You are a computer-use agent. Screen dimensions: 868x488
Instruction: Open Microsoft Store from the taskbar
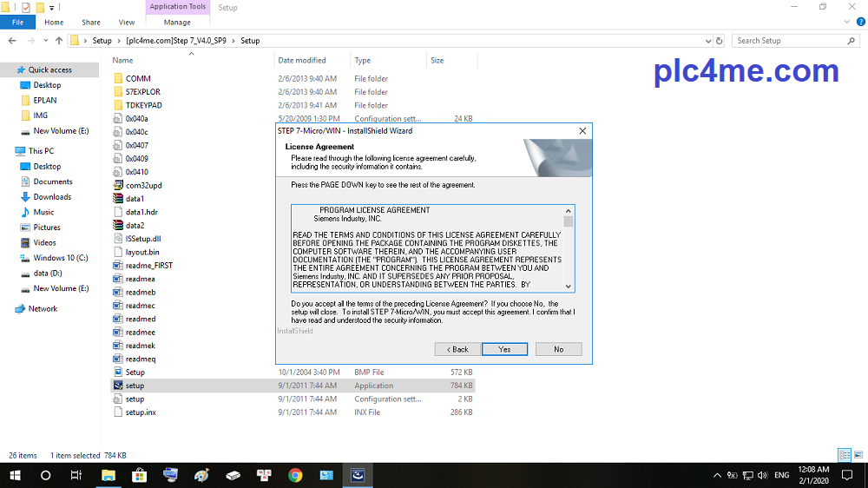pyautogui.click(x=139, y=475)
